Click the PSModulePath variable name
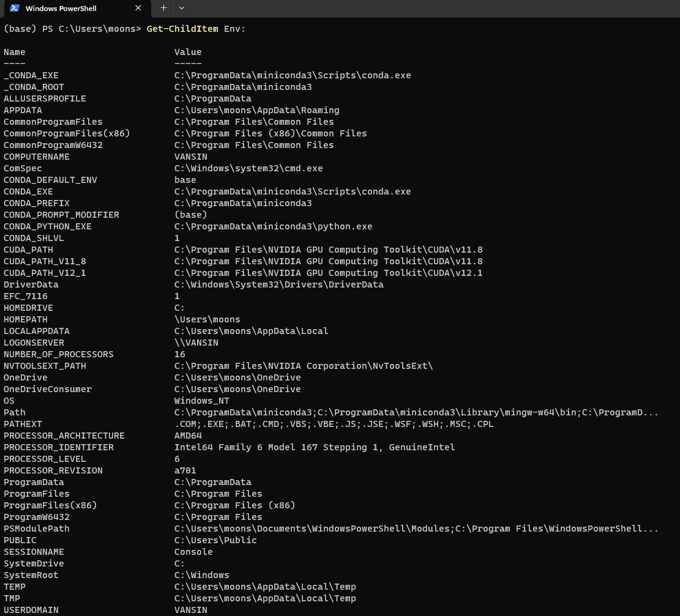Image resolution: width=680 pixels, height=616 pixels. (37, 529)
